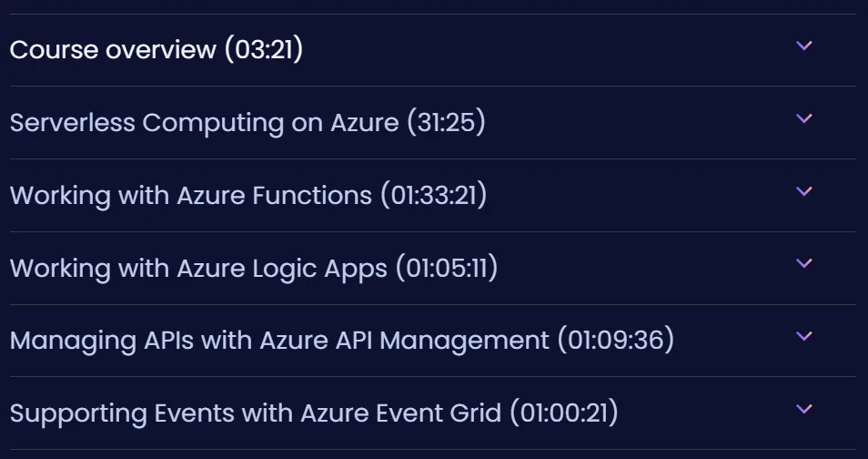Click the 31:25 duration label
868x459 pixels.
(x=446, y=123)
